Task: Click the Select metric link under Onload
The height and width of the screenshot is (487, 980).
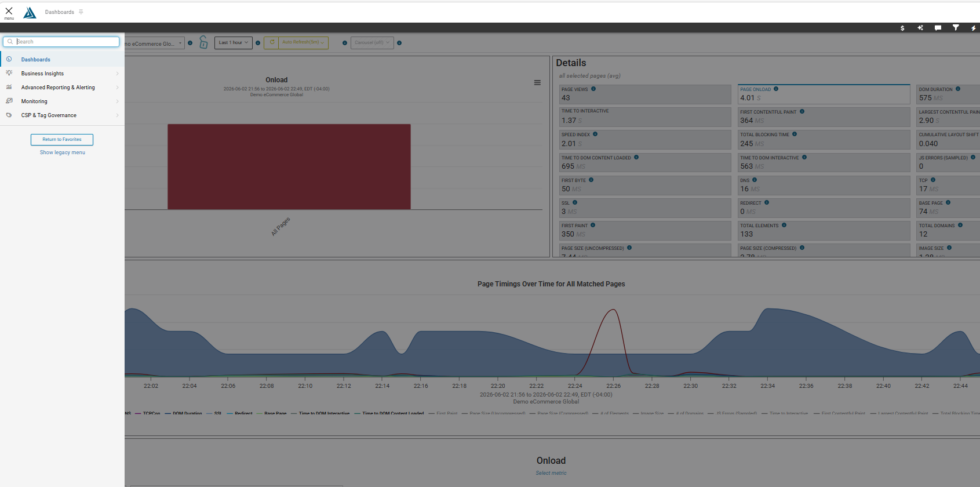Action: 551,473
